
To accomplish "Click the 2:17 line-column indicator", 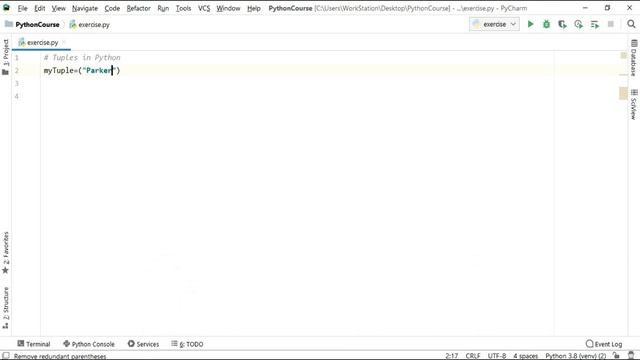I will click(x=451, y=356).
